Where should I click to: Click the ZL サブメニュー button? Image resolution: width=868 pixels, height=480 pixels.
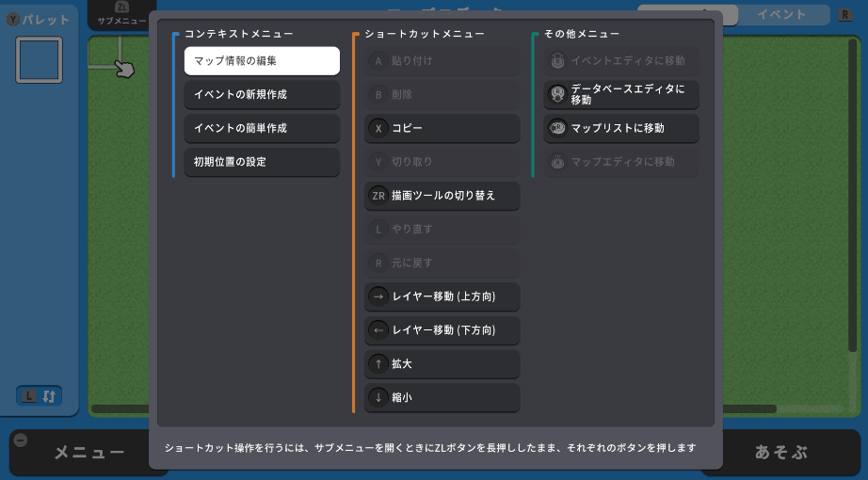[121, 14]
